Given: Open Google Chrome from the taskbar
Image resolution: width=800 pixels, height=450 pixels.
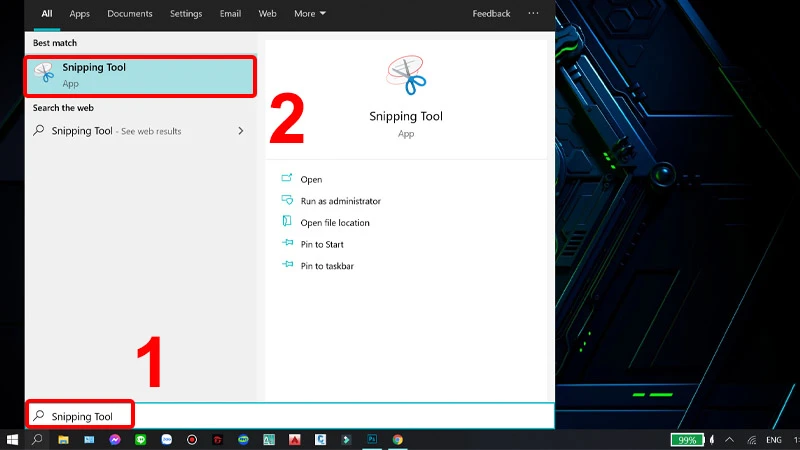Looking at the screenshot, I should 398,439.
